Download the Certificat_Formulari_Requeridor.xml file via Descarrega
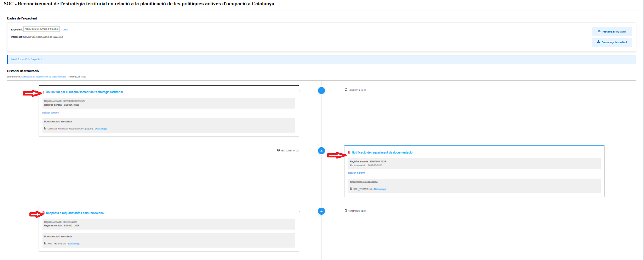Image resolution: width=644 pixels, height=260 pixels. coord(101,129)
